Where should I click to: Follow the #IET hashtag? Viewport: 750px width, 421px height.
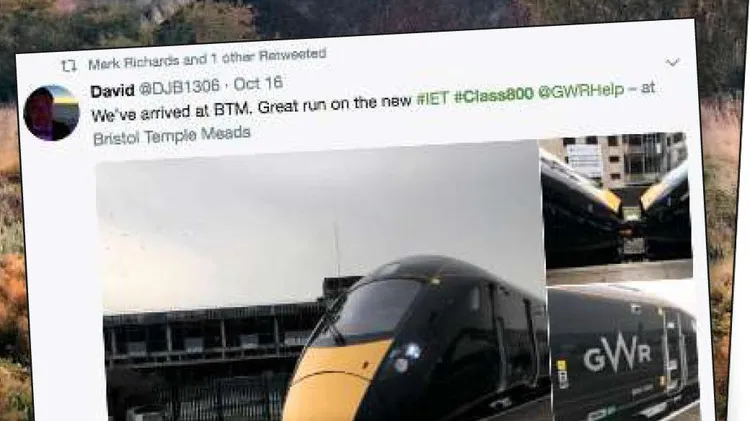point(432,99)
